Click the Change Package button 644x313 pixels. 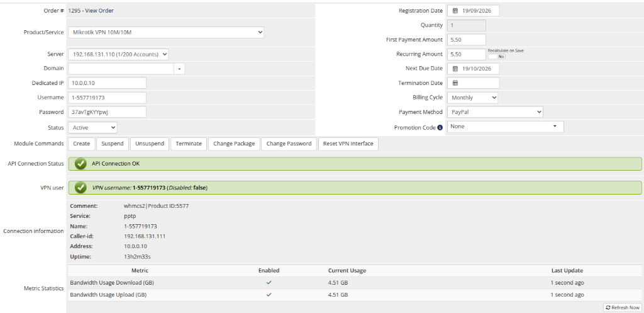point(234,144)
